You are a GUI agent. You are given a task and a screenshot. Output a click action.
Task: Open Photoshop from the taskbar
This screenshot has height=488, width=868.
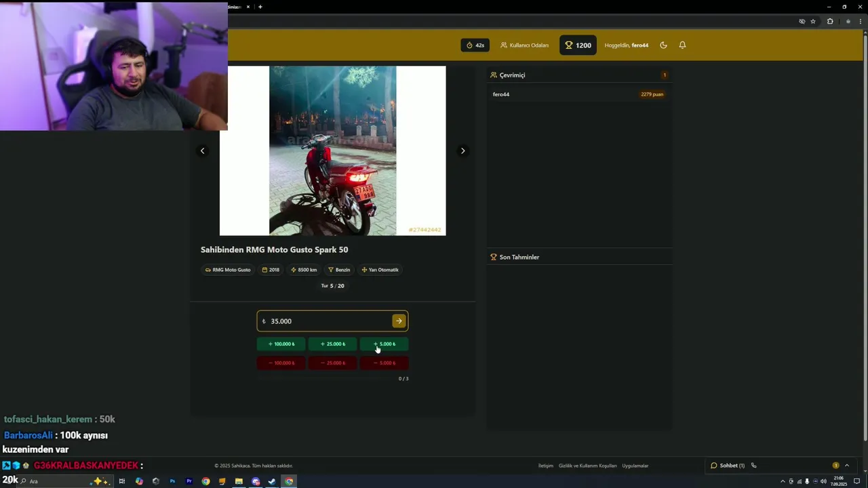[172, 481]
